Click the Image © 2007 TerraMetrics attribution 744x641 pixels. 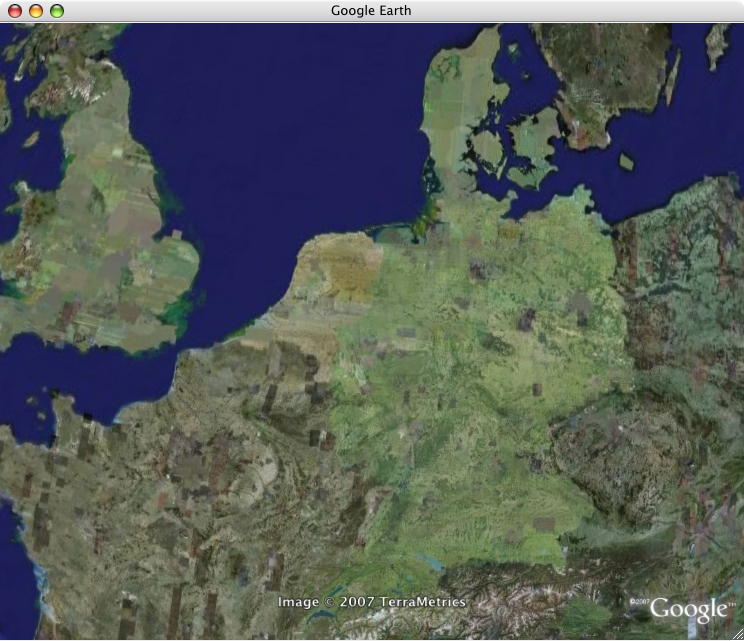click(x=371, y=602)
